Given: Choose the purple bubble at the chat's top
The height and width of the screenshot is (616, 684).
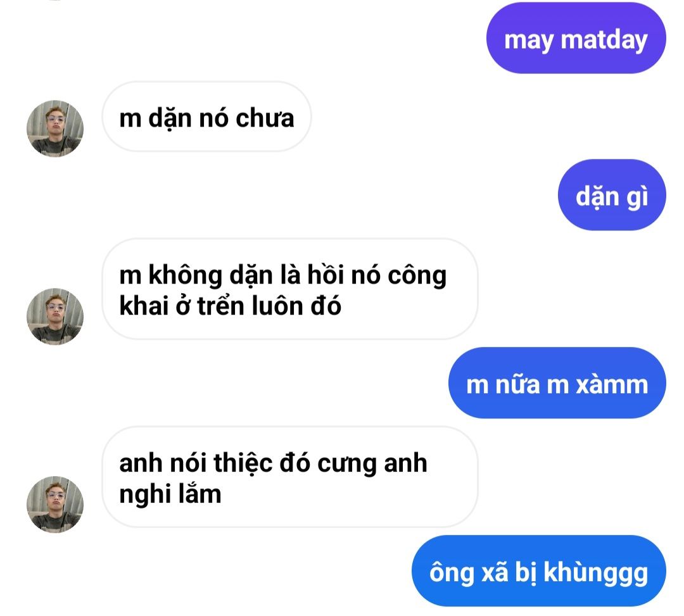Looking at the screenshot, I should pos(576,39).
